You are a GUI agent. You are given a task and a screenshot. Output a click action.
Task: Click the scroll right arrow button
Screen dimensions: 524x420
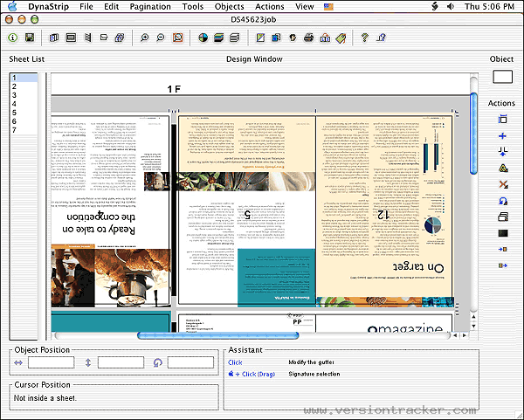pyautogui.click(x=465, y=335)
